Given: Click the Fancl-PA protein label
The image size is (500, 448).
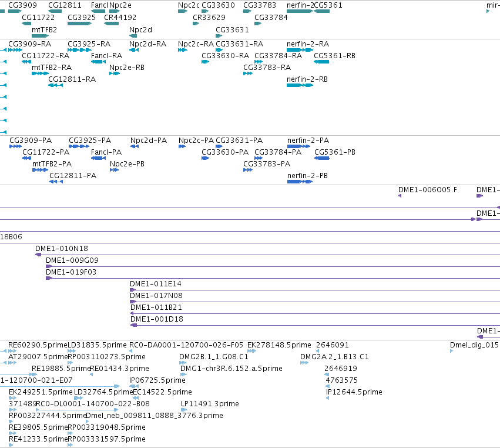Looking at the screenshot, I should (106, 152).
